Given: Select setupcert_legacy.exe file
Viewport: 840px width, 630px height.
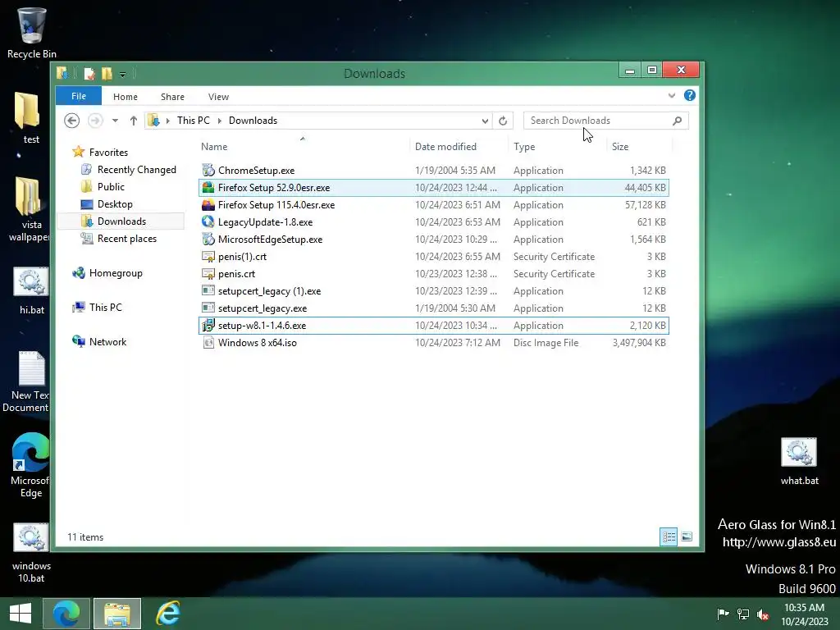Looking at the screenshot, I should [x=433, y=308].
